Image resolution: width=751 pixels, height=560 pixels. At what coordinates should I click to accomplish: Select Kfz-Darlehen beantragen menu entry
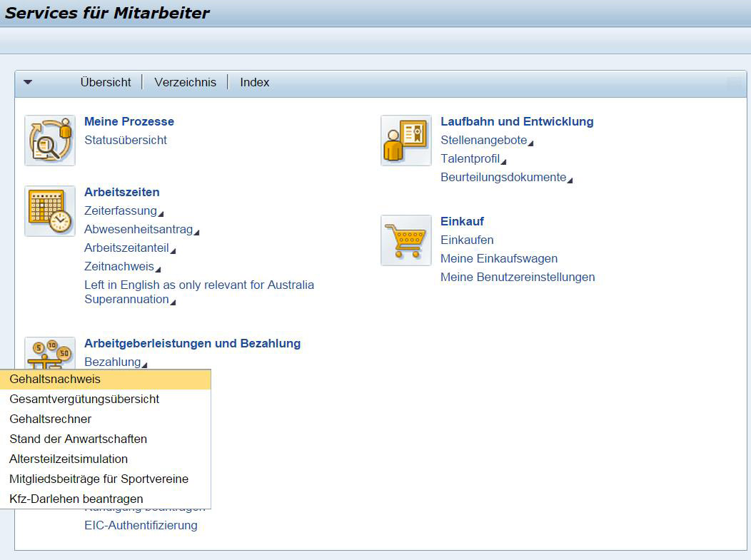coord(76,499)
